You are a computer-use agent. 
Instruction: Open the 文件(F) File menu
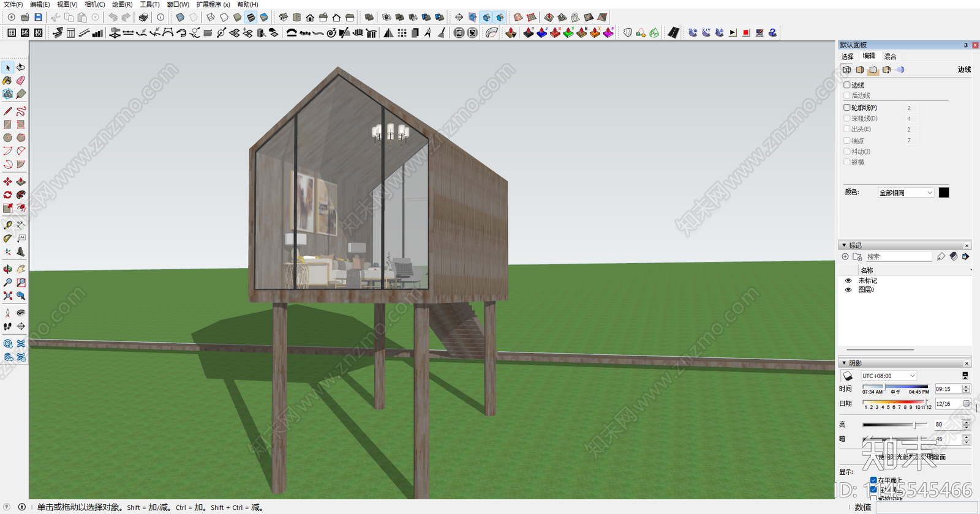pyautogui.click(x=13, y=4)
